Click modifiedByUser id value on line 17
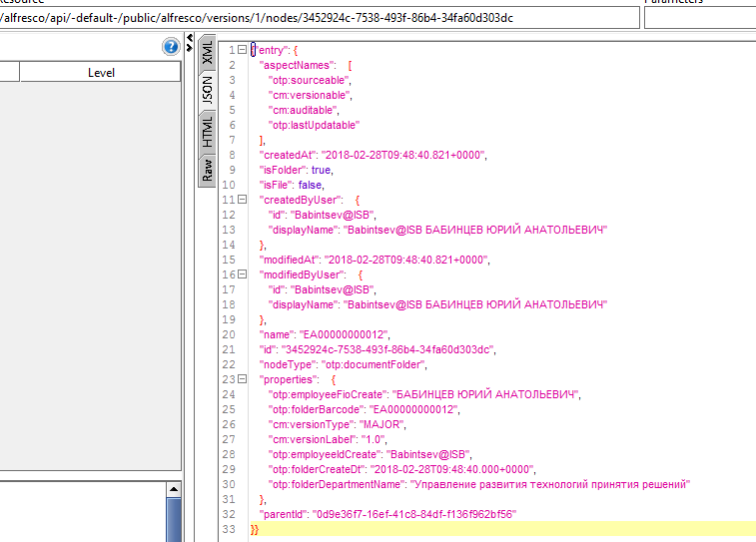Screen dimensions: 756x542 coord(333,289)
